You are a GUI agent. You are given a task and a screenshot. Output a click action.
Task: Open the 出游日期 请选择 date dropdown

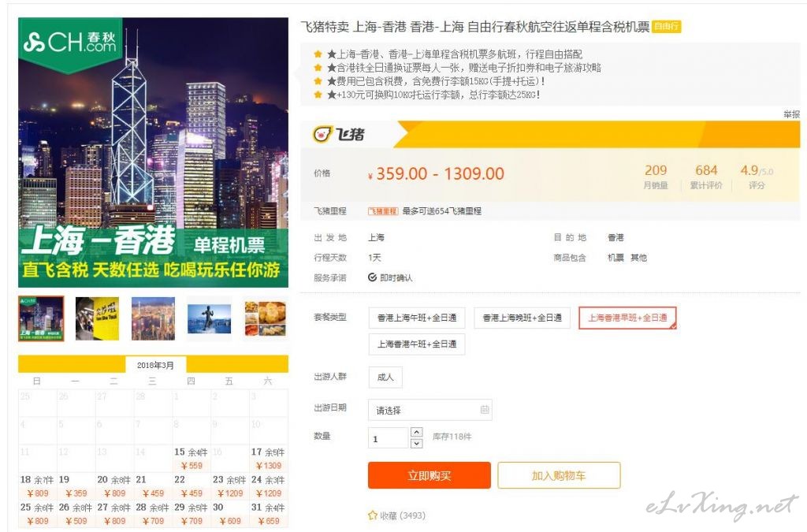coord(430,410)
